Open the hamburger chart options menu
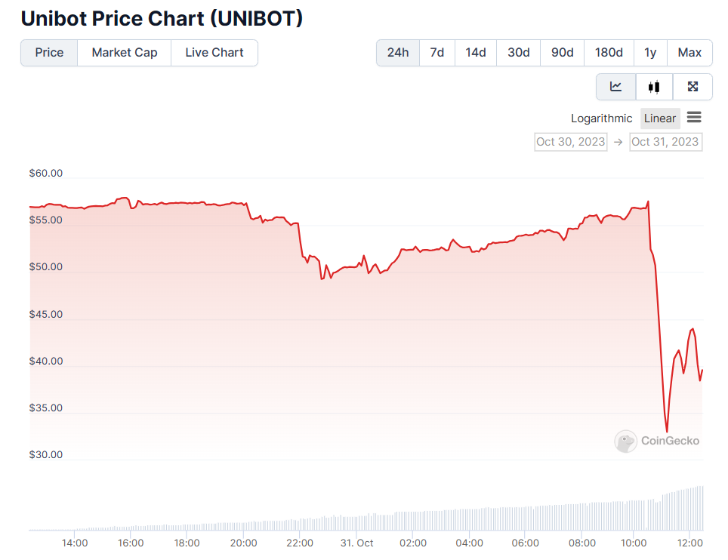 coord(694,118)
